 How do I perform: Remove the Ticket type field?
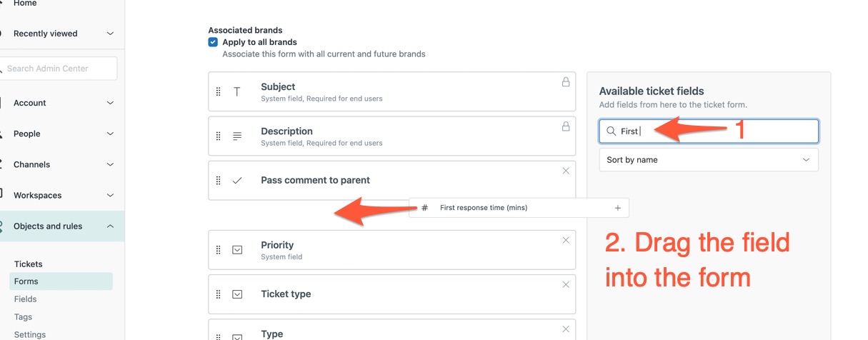(x=566, y=284)
